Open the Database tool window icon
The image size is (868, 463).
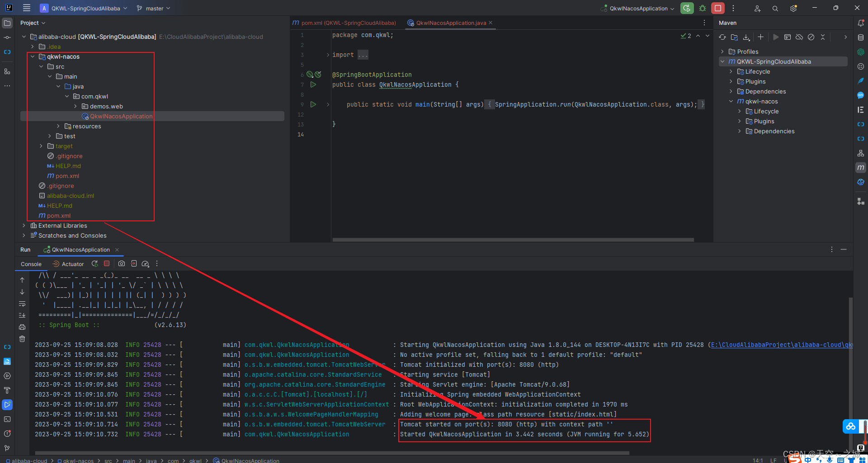point(861,37)
